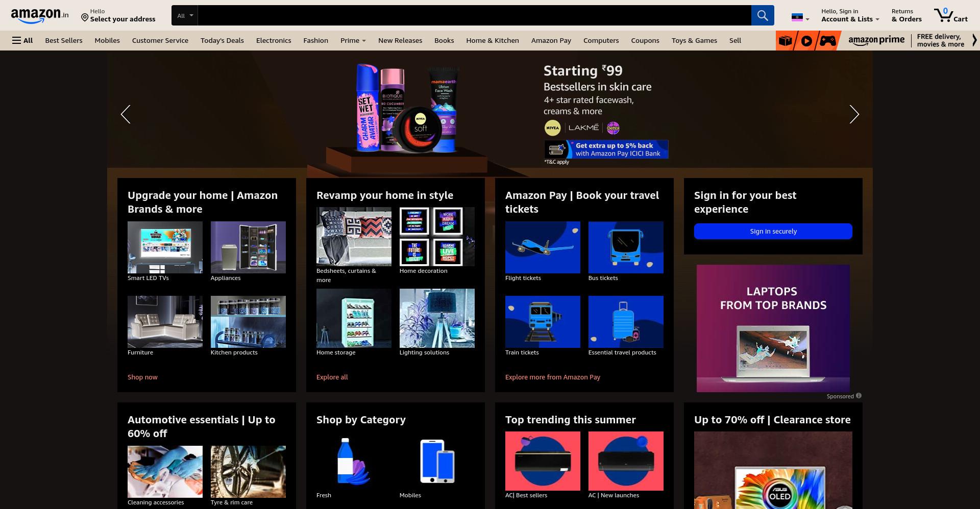
Task: Open the All search category dropdown
Action: (185, 15)
